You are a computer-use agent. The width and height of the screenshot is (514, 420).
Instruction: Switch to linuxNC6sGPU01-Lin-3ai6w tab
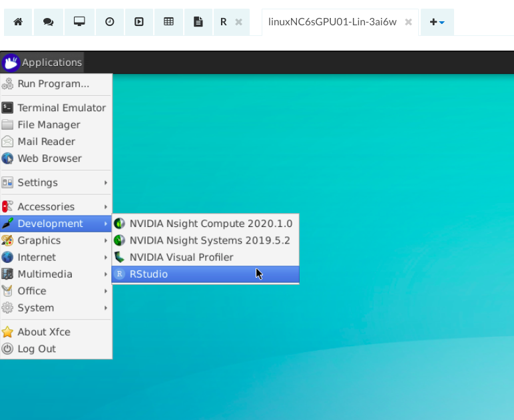coord(332,22)
